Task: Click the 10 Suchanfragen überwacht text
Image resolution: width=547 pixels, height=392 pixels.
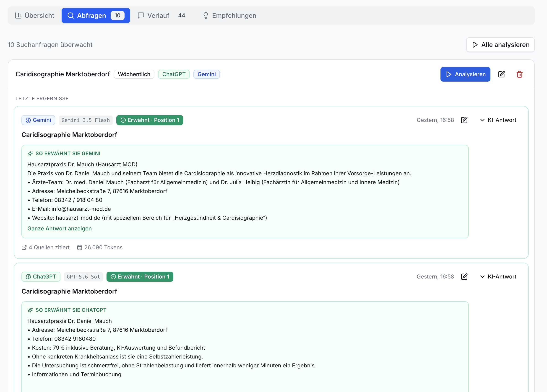Action: pyautogui.click(x=50, y=45)
